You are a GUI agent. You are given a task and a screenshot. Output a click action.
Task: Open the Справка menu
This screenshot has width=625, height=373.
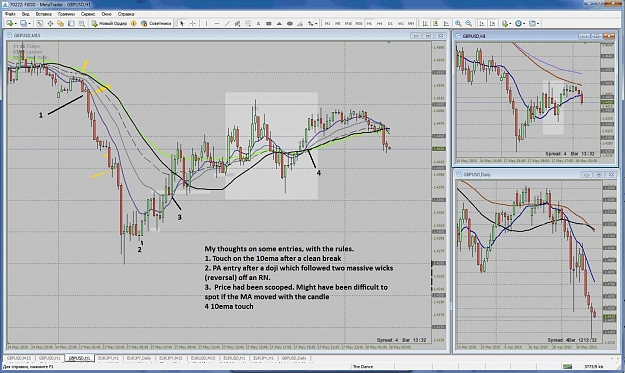tap(126, 14)
